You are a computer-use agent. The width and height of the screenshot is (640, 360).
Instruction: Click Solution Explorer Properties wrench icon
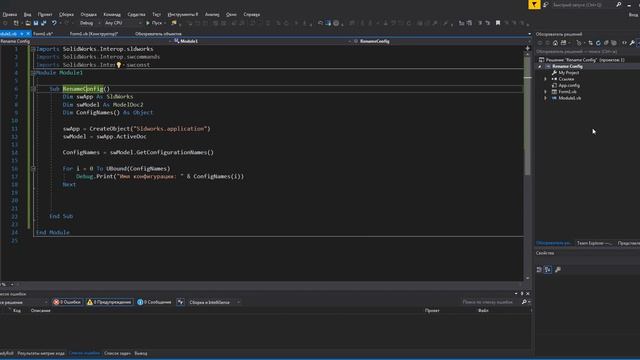point(632,43)
